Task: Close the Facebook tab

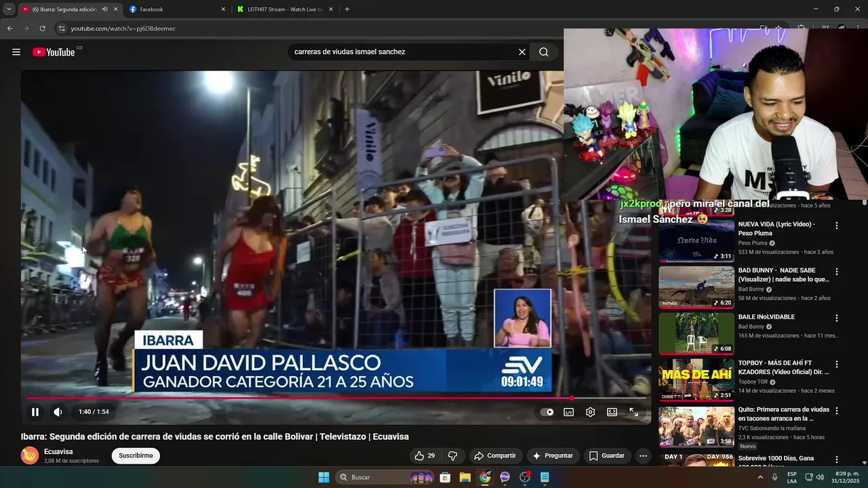Action: tap(223, 9)
